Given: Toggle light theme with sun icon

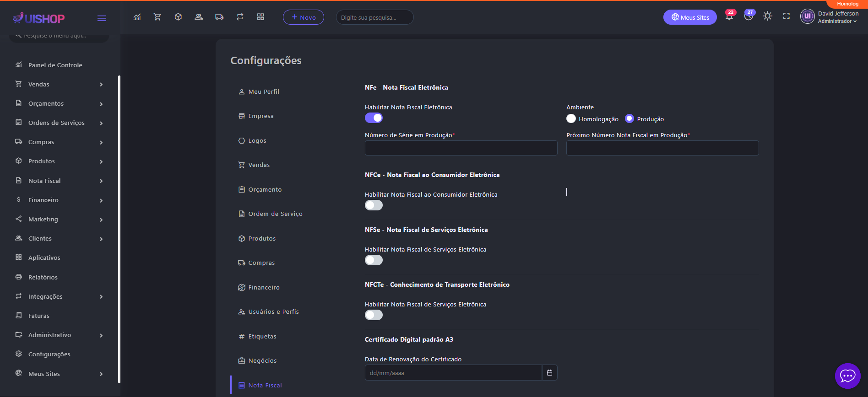Looking at the screenshot, I should pyautogui.click(x=768, y=16).
